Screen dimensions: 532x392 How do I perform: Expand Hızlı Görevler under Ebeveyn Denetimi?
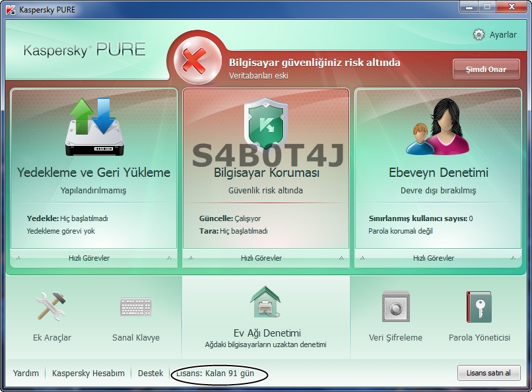(x=438, y=258)
